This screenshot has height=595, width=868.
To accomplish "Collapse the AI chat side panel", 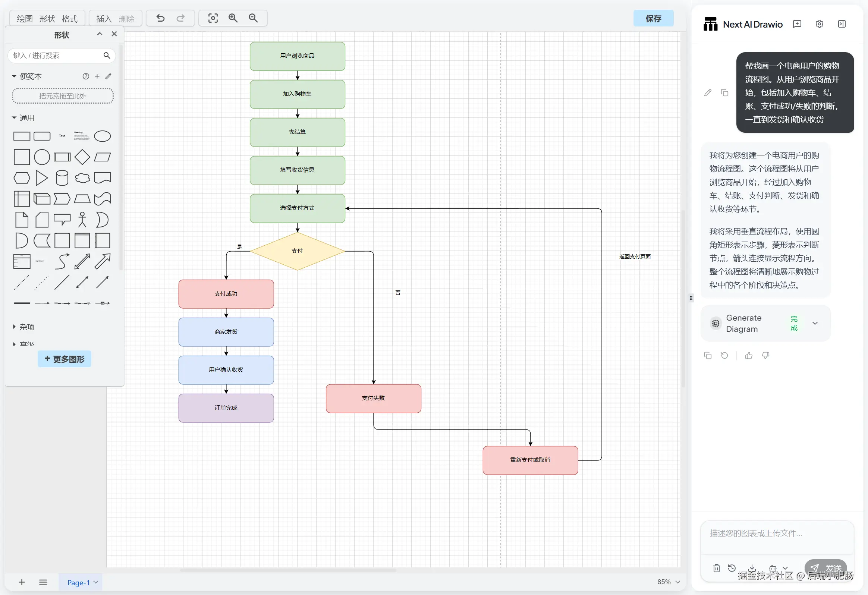I will 842,24.
